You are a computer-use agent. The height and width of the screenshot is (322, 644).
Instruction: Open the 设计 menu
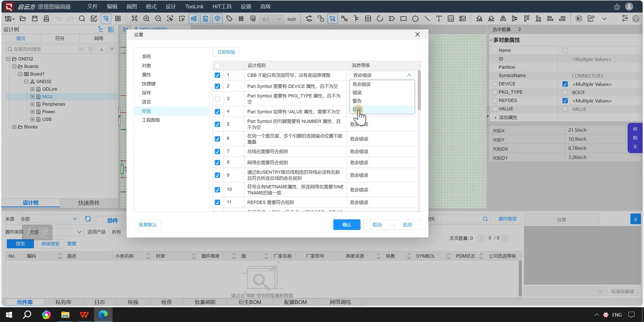tap(170, 6)
